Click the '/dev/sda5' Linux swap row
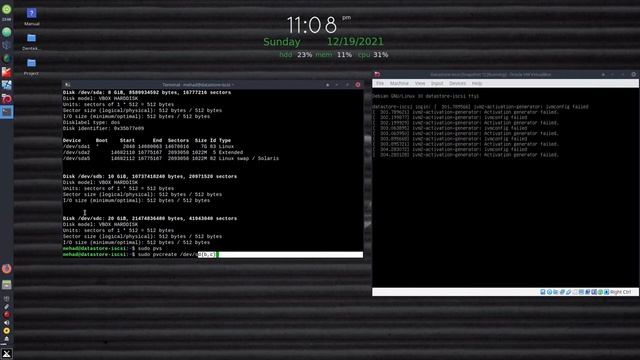This screenshot has width=640, height=360. (171, 158)
